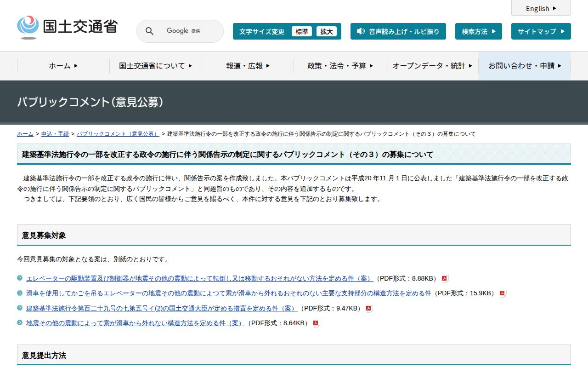Open the オープンデータ・統計 menu item
Viewport: 588px width, 368px height.
pos(432,66)
